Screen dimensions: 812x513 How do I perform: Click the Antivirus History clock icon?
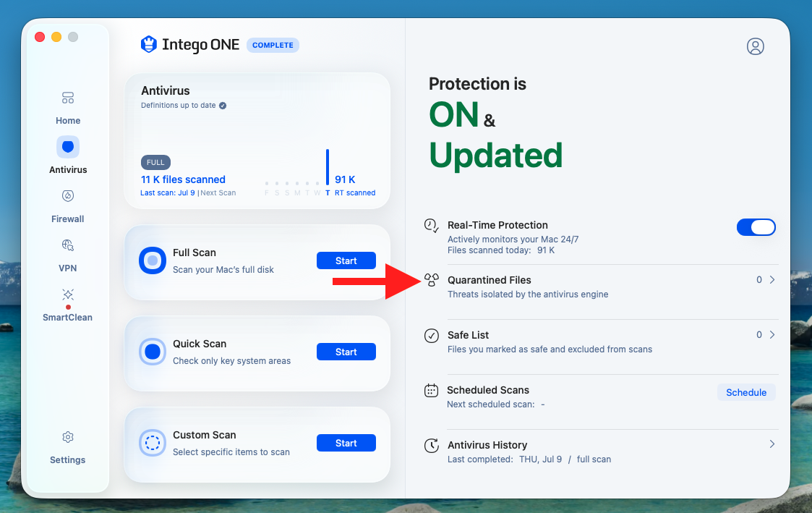point(432,445)
